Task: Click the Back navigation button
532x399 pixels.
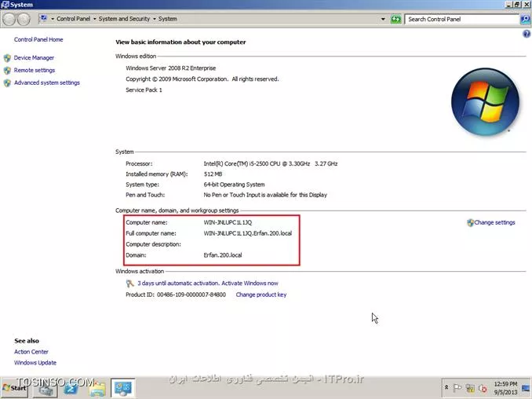Action: click(9, 20)
